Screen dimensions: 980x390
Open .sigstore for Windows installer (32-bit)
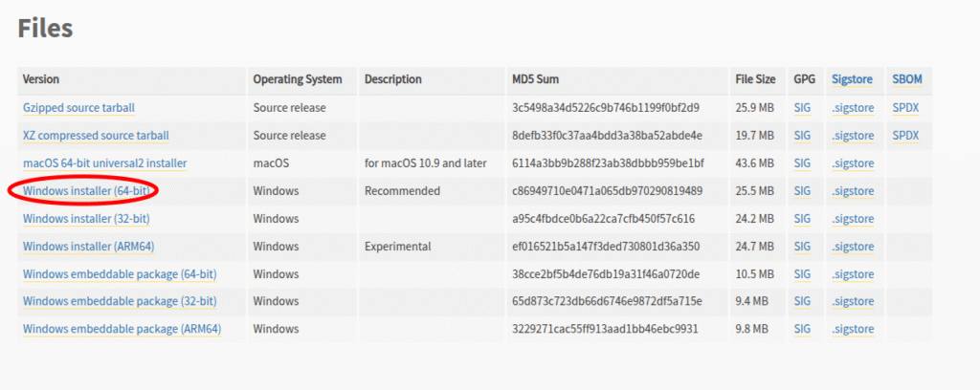click(853, 218)
